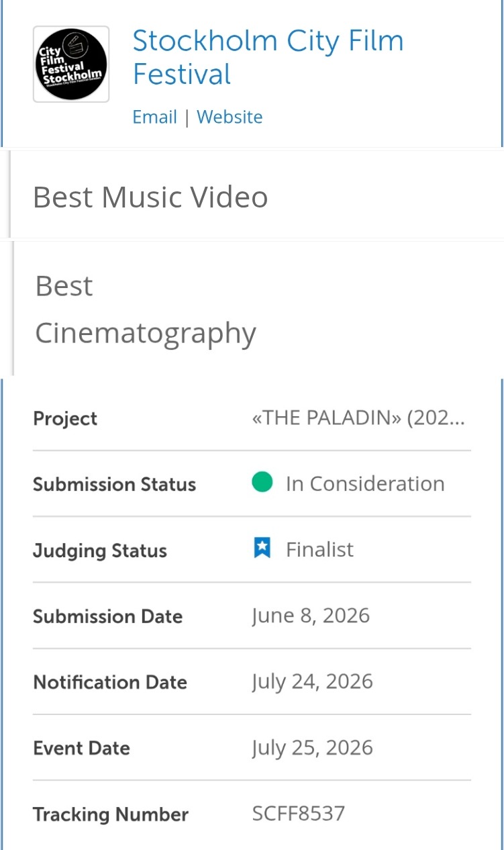
Task: Select the June 8, 2026 submission date
Action: point(311,616)
